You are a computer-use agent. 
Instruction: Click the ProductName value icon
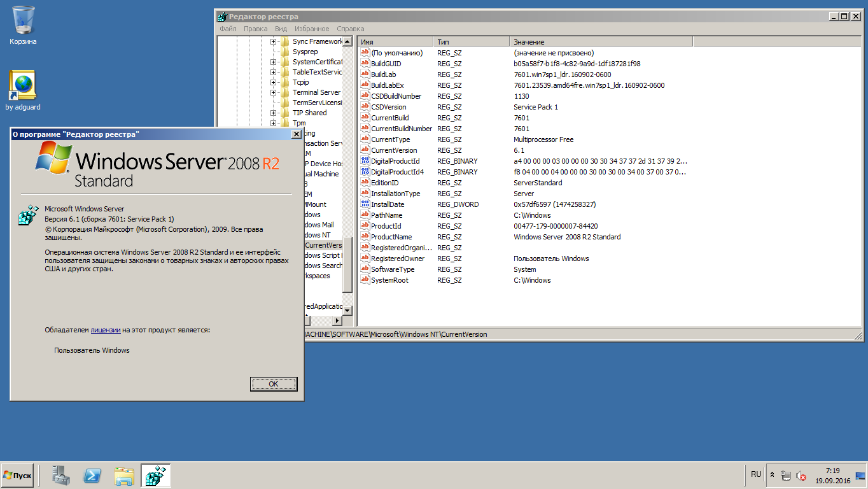365,237
